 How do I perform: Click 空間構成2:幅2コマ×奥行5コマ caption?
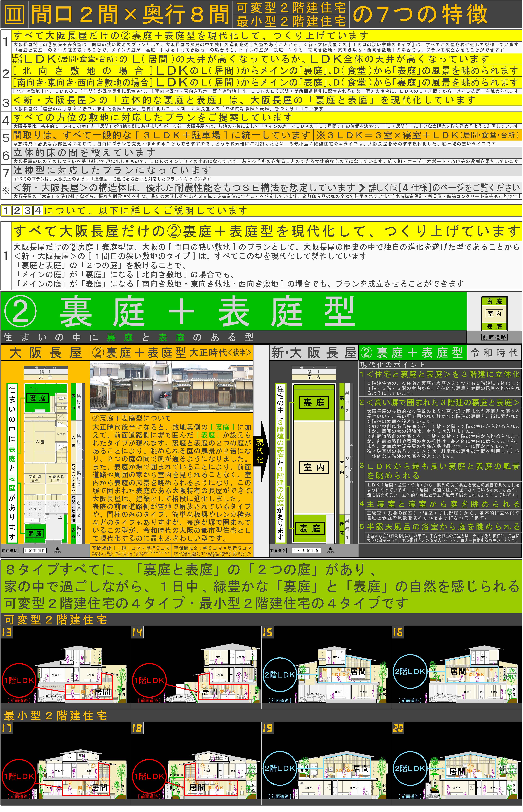[213, 548]
